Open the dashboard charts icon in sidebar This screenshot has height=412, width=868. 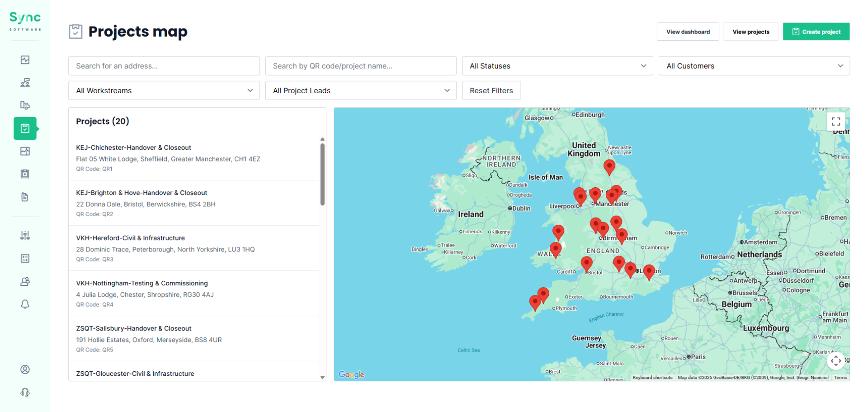[x=25, y=60]
